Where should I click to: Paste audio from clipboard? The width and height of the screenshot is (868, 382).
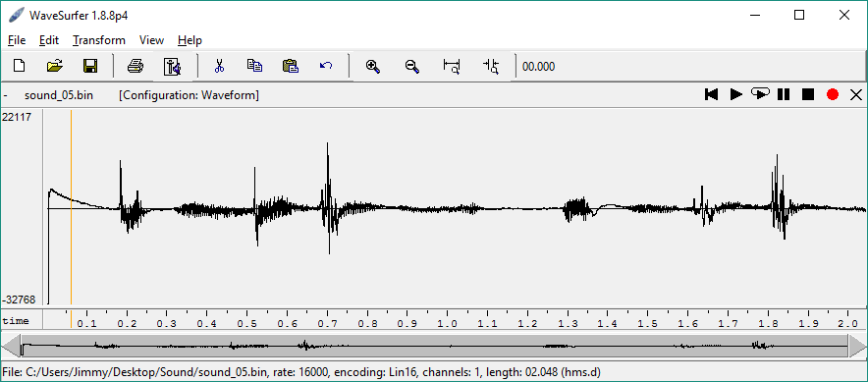291,67
